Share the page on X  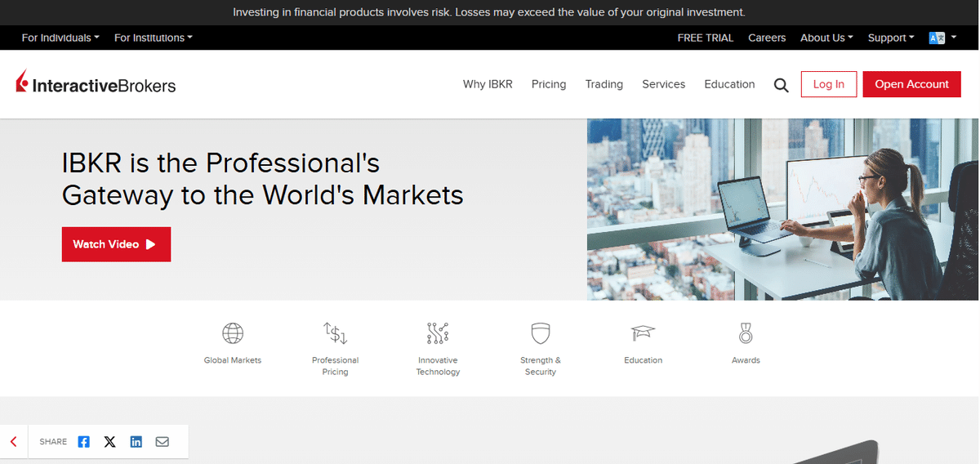[x=109, y=442]
